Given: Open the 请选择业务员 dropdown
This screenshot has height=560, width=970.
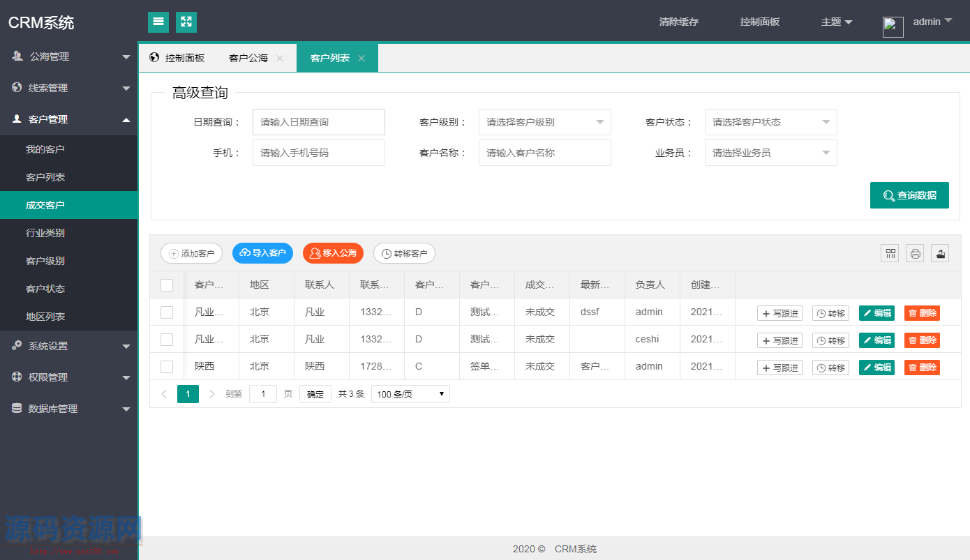Looking at the screenshot, I should point(770,152).
